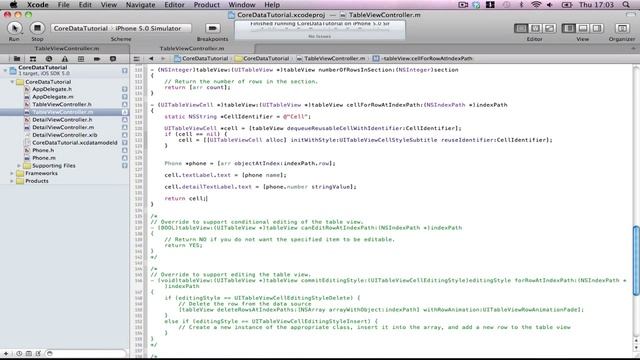Image resolution: width=640 pixels, height=360 pixels.
Task: Click line with return cell statement
Action: tap(186, 198)
